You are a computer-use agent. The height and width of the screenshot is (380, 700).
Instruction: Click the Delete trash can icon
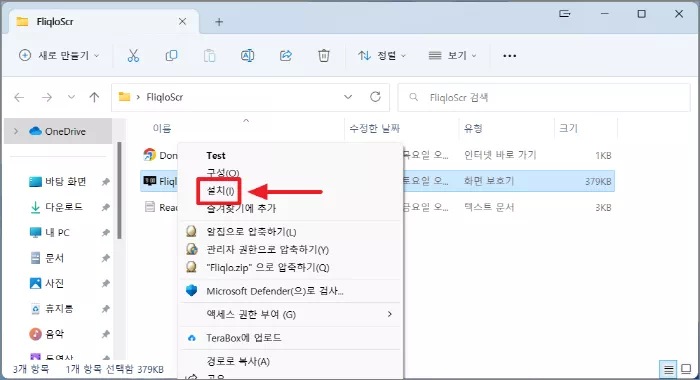click(324, 56)
